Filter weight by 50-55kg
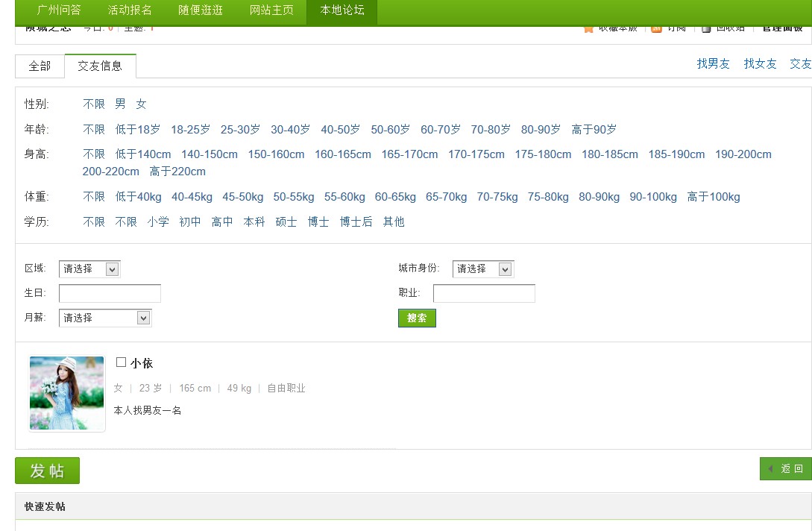The image size is (812, 531). 294,197
